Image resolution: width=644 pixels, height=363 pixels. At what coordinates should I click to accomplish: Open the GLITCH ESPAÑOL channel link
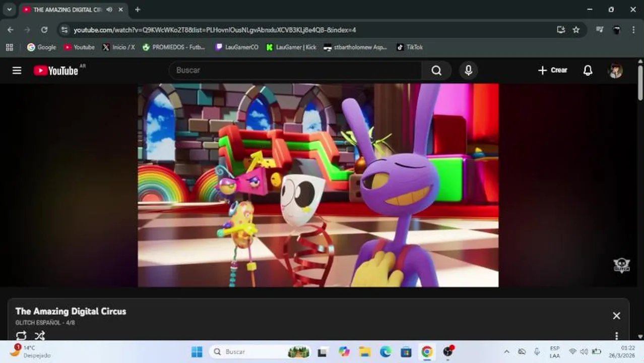coord(38,323)
